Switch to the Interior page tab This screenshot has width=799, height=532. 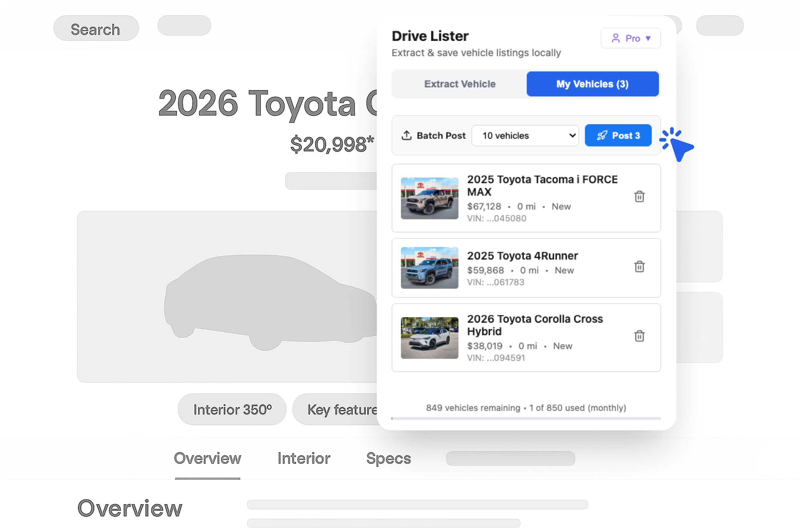pos(304,458)
